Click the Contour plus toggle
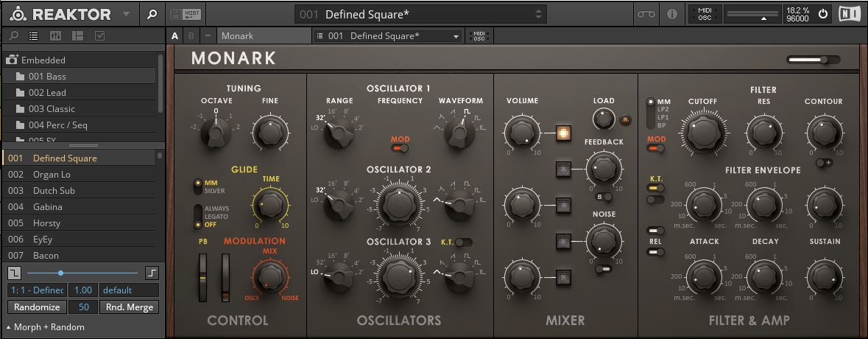Viewport: 868px width, 339px height. [825, 163]
